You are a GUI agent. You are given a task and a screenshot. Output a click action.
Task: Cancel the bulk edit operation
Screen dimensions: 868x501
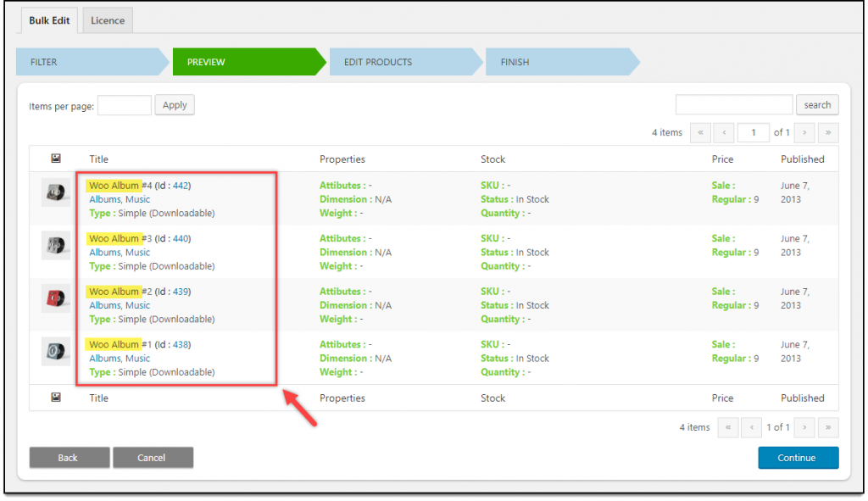153,457
